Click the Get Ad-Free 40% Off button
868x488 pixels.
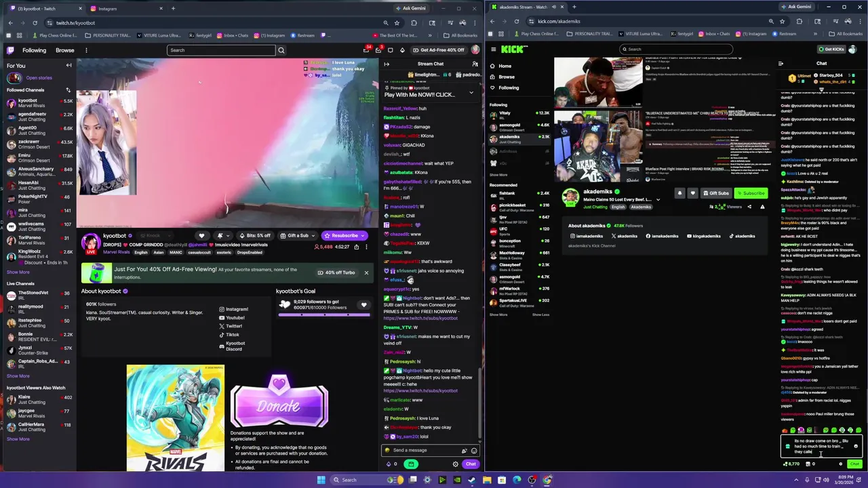[438, 50]
